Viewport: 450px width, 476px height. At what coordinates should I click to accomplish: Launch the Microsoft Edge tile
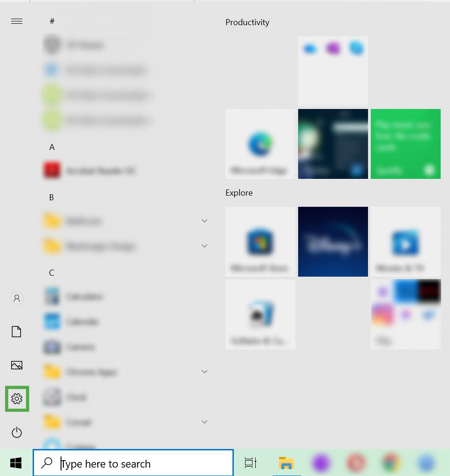[x=260, y=144]
